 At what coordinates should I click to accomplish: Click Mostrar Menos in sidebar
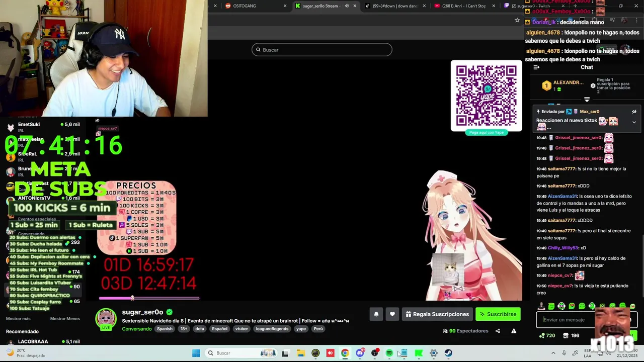(65, 319)
